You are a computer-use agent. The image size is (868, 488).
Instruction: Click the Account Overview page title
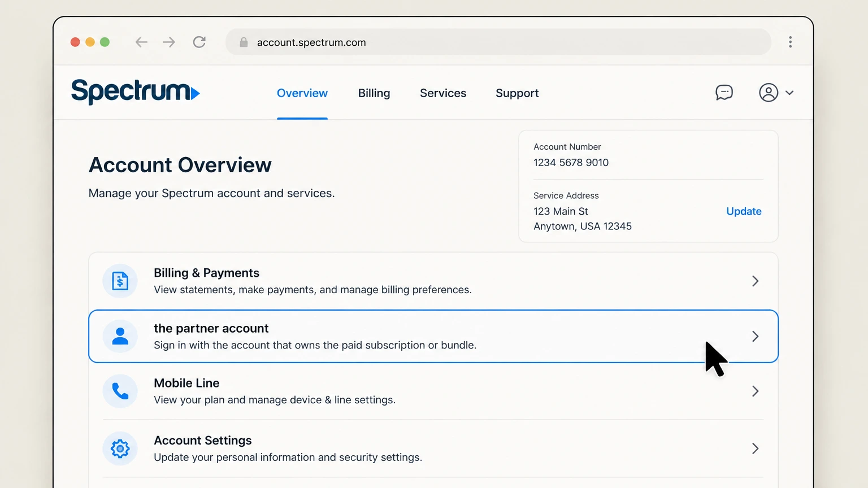point(180,165)
